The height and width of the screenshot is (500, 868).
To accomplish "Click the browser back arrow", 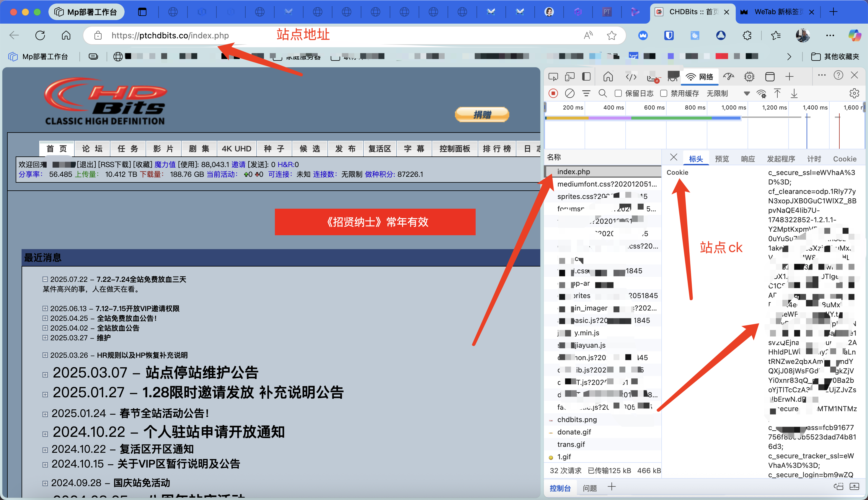I will (x=14, y=35).
